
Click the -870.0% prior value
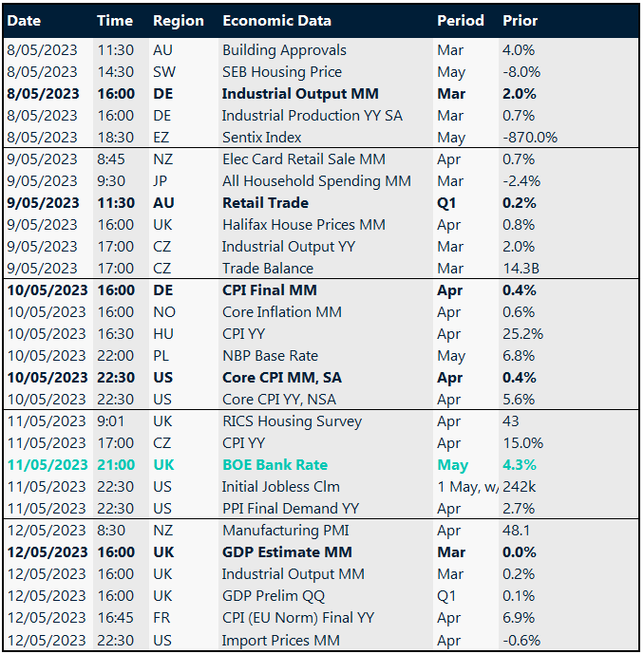(x=529, y=137)
